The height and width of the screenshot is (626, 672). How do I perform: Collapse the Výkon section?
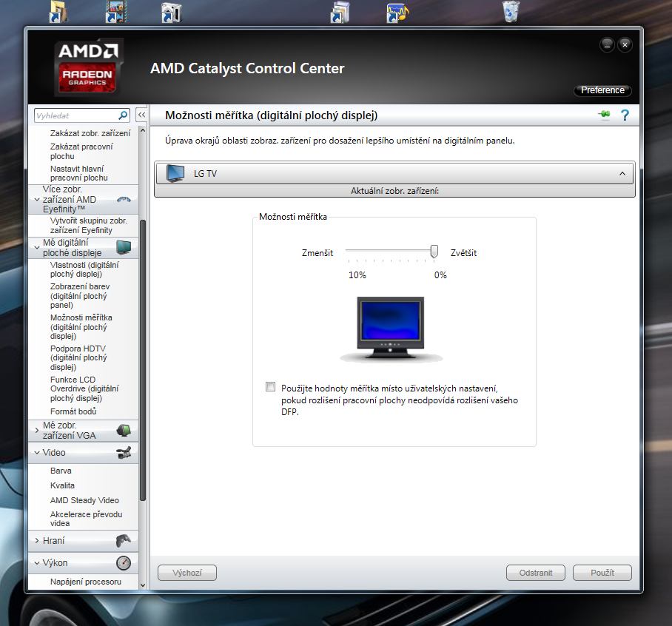coord(37,562)
